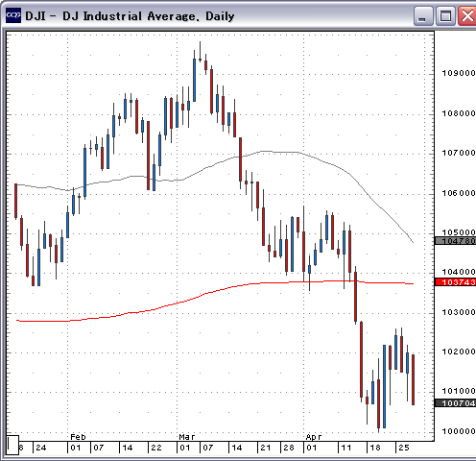Click the date label 28 on time axis
This screenshot has width=476, height=461.
[x=289, y=448]
